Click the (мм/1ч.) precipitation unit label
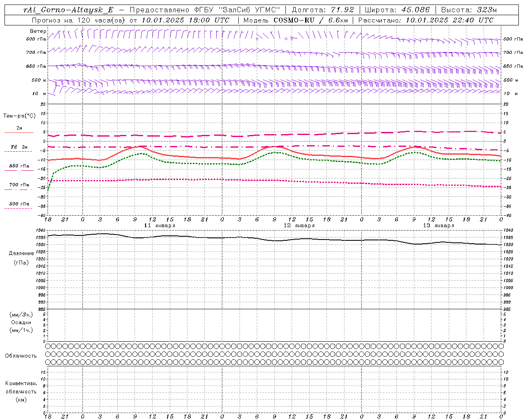 (21, 330)
